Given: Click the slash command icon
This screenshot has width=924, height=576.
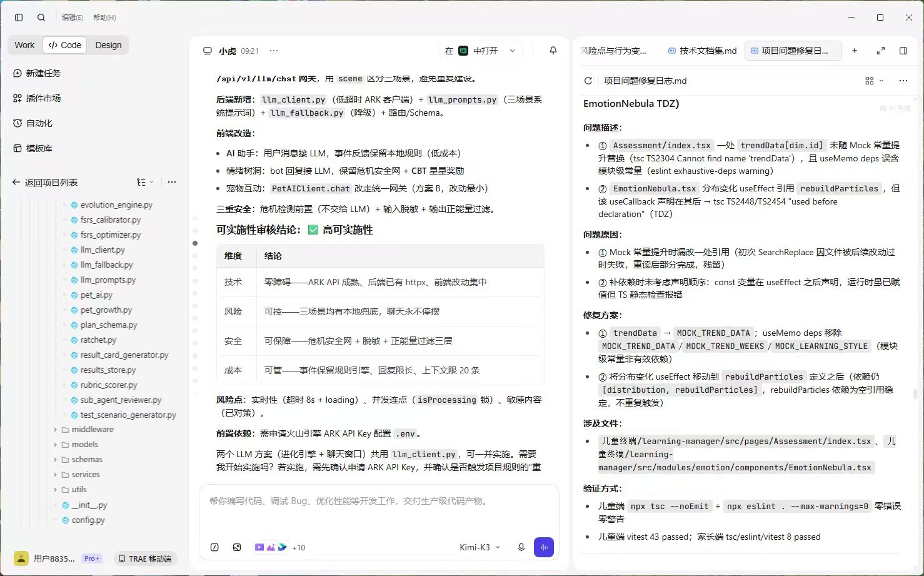Looking at the screenshot, I should click(214, 547).
